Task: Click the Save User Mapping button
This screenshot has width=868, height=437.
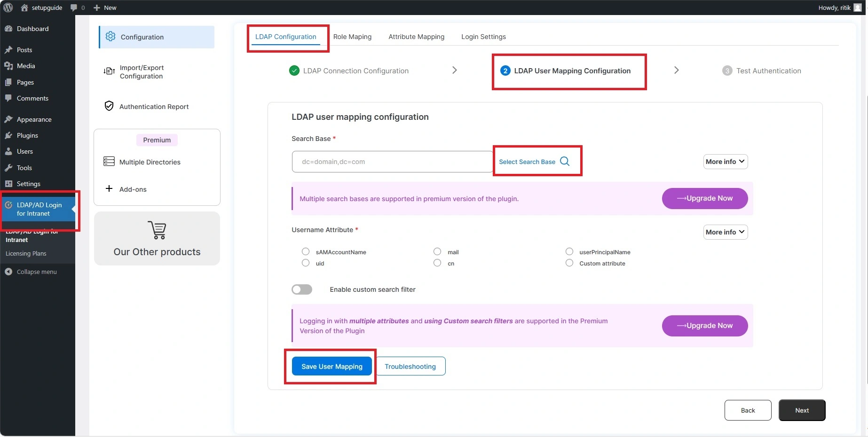Action: pyautogui.click(x=332, y=366)
